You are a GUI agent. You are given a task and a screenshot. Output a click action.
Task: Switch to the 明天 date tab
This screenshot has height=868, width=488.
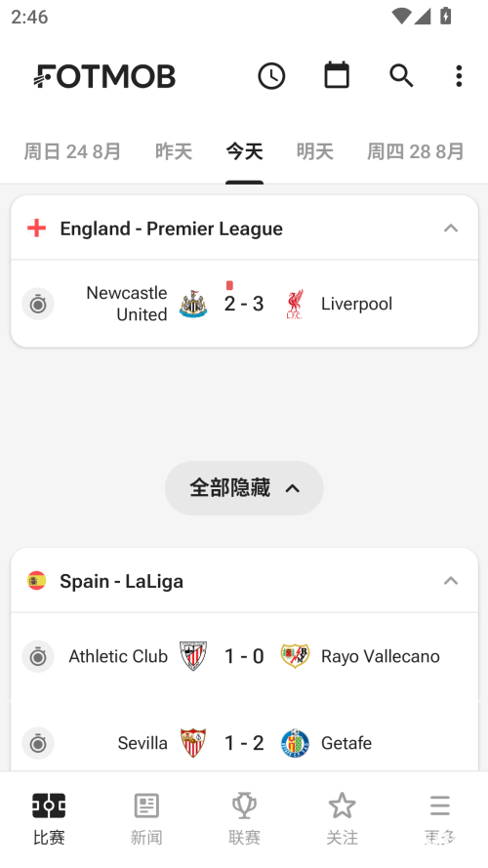pyautogui.click(x=315, y=151)
